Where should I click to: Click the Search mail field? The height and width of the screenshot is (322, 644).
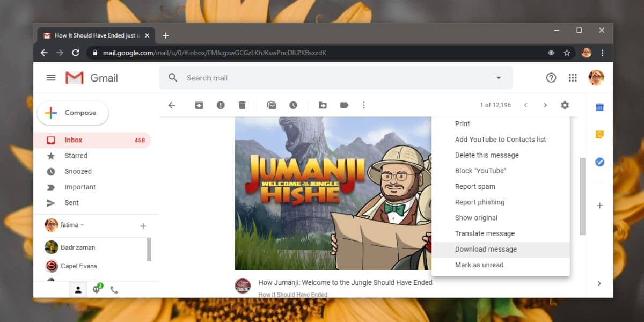click(x=335, y=78)
